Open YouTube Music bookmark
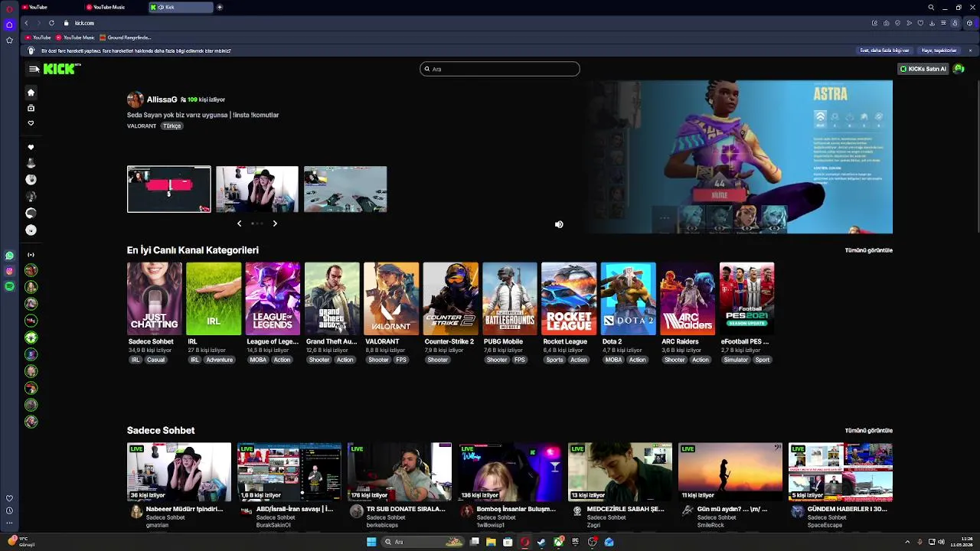 75,37
